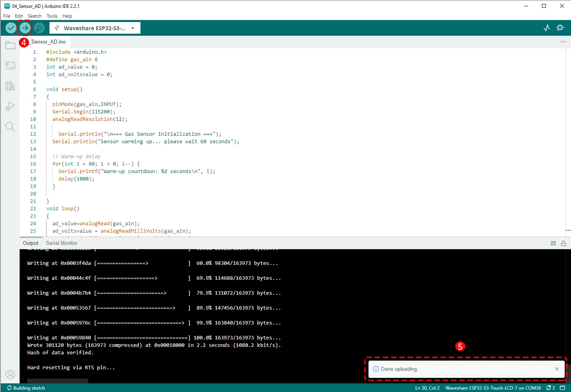Upload the sketch with the arrow button
This screenshot has width=571, height=392.
coord(25,28)
